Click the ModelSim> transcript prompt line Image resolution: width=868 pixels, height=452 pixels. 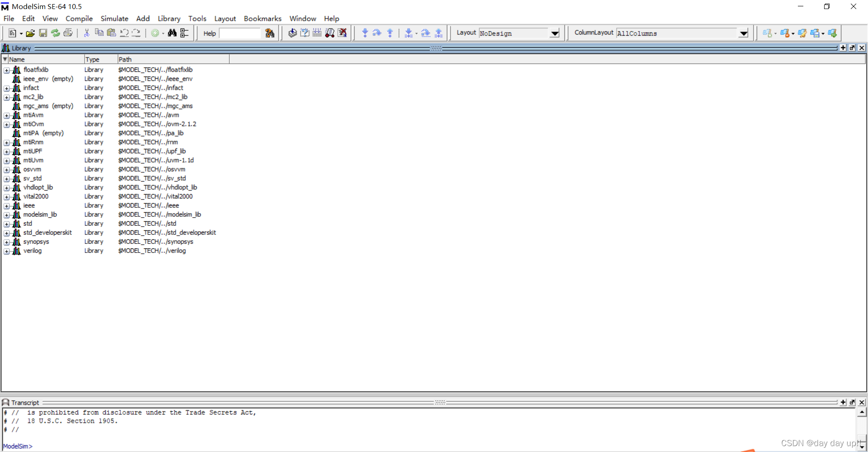click(x=18, y=446)
